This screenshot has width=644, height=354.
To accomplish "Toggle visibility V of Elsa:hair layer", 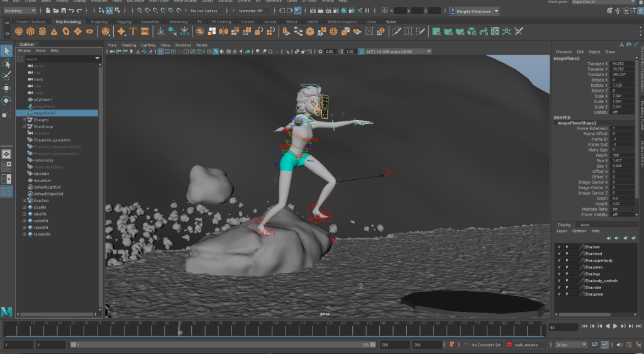I will pos(558,247).
